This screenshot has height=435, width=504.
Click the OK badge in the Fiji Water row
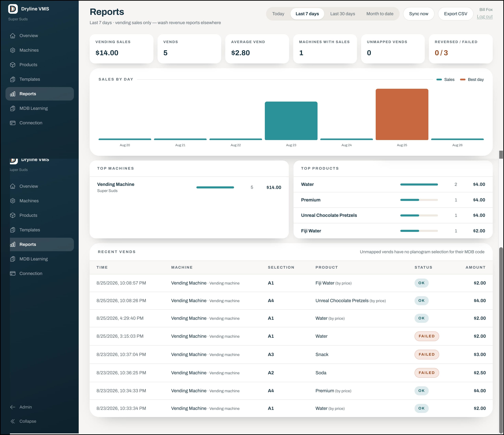click(421, 283)
